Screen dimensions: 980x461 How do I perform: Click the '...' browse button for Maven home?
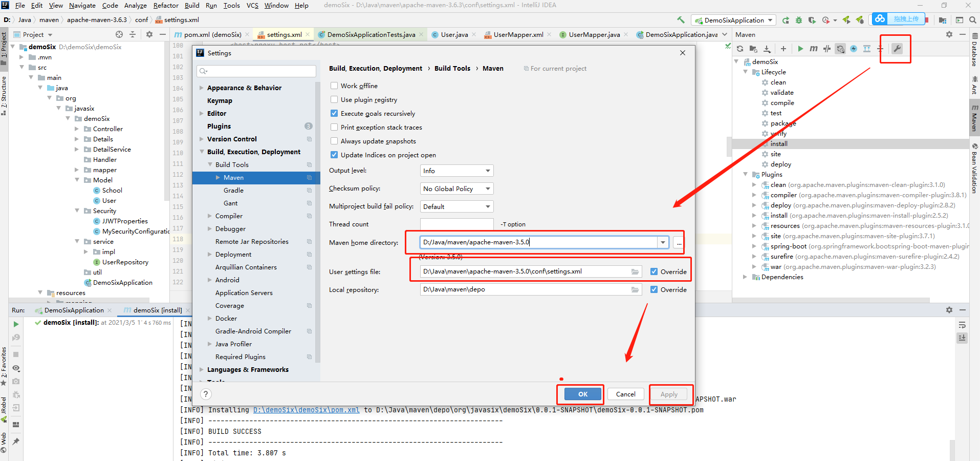tap(679, 242)
